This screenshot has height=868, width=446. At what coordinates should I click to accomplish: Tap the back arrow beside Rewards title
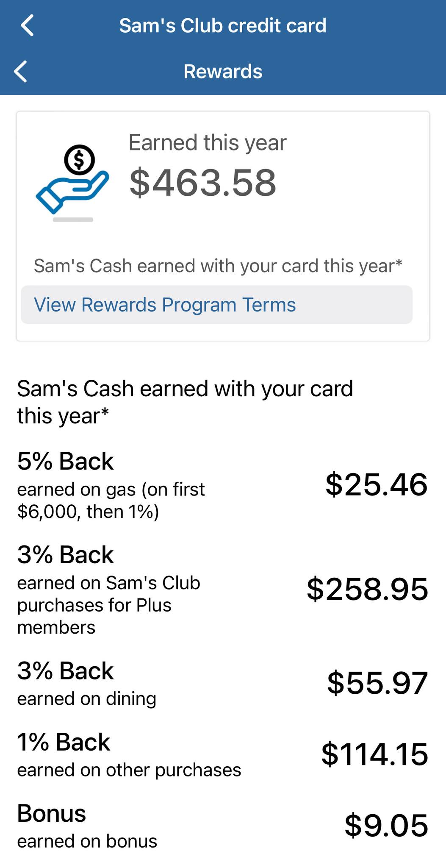tap(21, 71)
